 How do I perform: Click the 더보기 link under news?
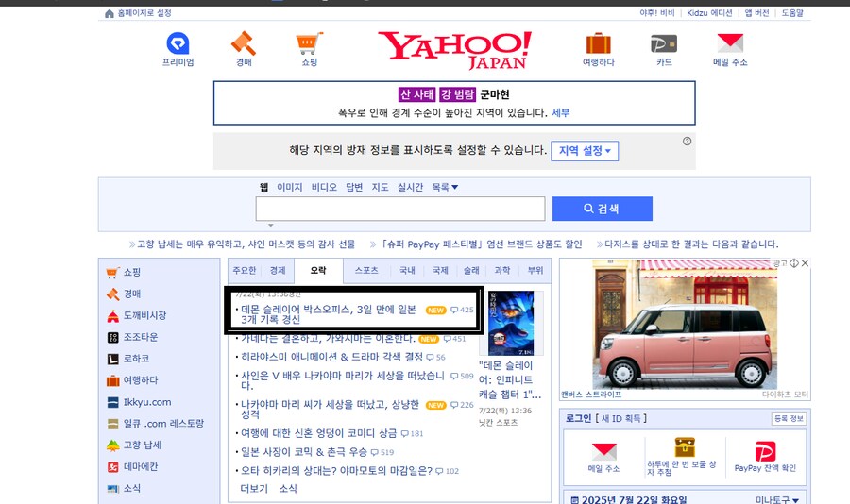tap(254, 488)
